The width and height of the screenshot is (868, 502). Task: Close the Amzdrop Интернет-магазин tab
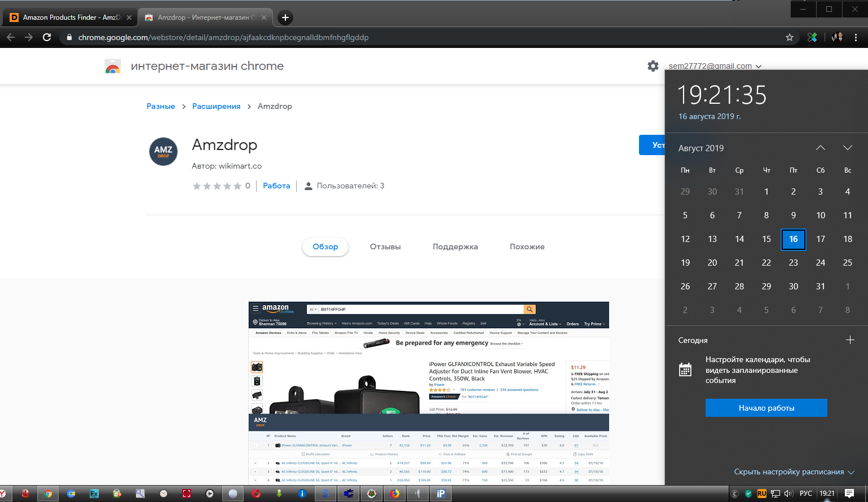click(x=264, y=17)
